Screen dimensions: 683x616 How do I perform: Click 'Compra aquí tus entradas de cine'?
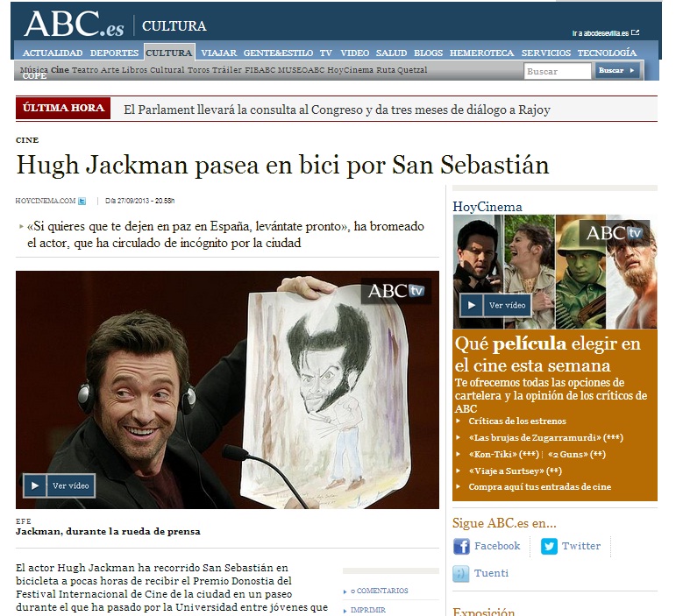coord(540,486)
